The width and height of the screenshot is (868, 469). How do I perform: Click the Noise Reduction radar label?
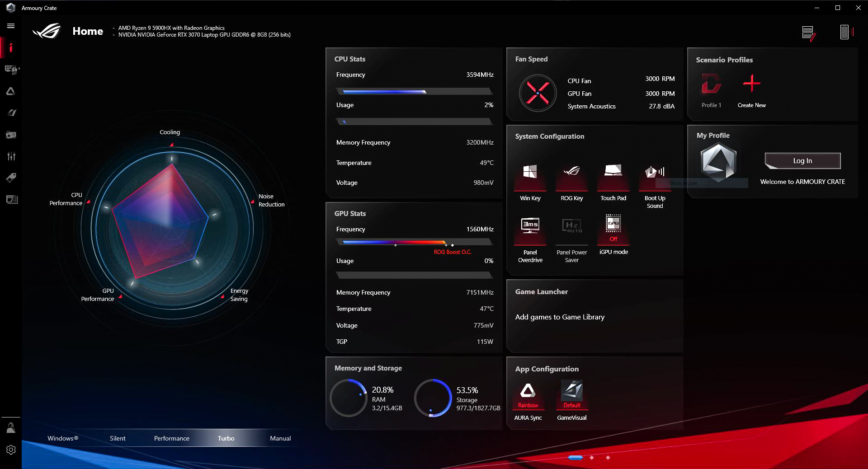(x=271, y=200)
